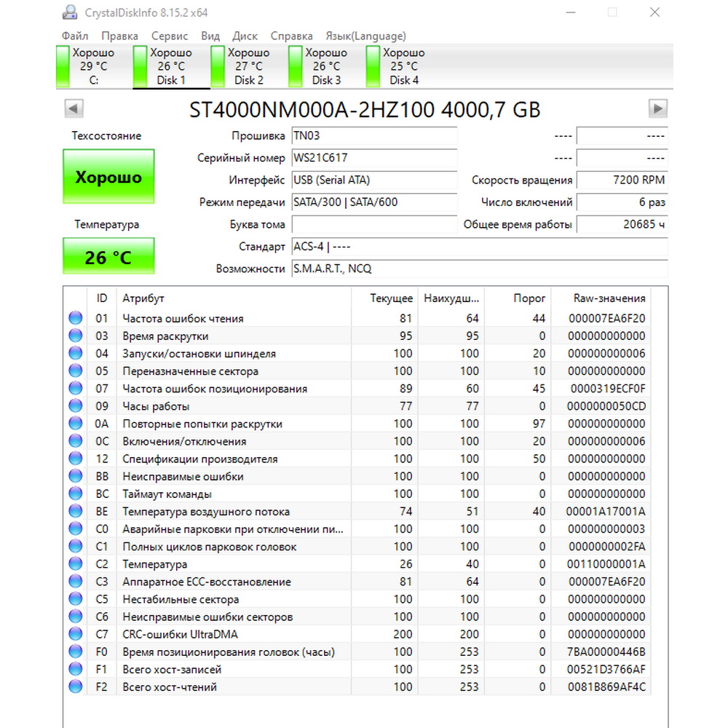Click the rotation speed value 7200 RPM

click(x=622, y=180)
